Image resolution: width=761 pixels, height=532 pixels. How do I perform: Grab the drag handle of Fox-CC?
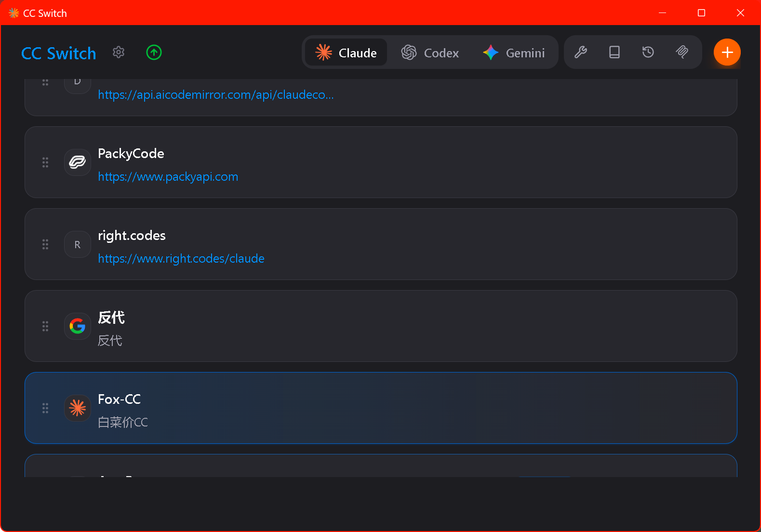coord(45,408)
